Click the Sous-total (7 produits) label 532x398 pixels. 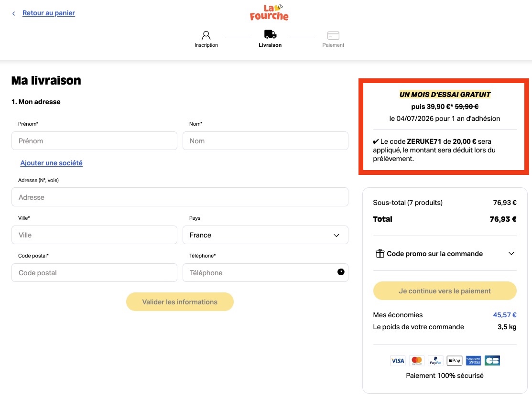[408, 203]
